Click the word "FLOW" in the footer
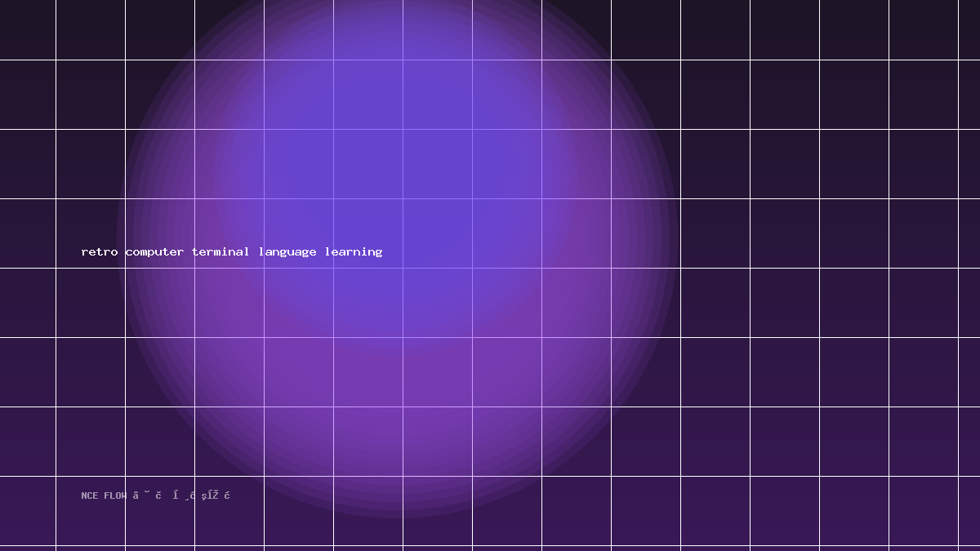This screenshot has width=980, height=551. 115,495
